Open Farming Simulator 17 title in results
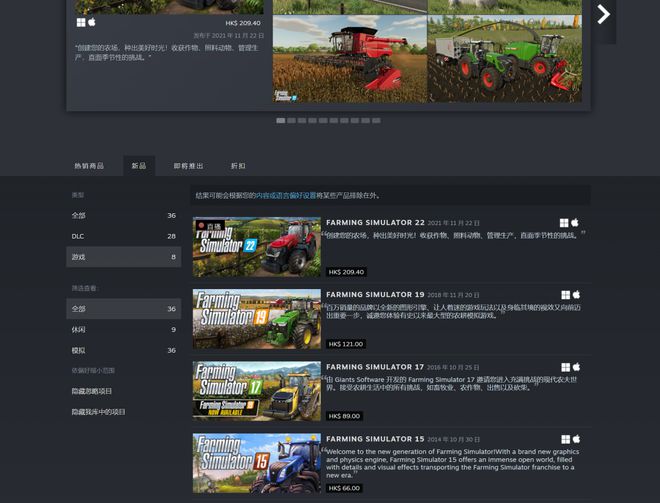This screenshot has height=503, width=660. (x=375, y=367)
